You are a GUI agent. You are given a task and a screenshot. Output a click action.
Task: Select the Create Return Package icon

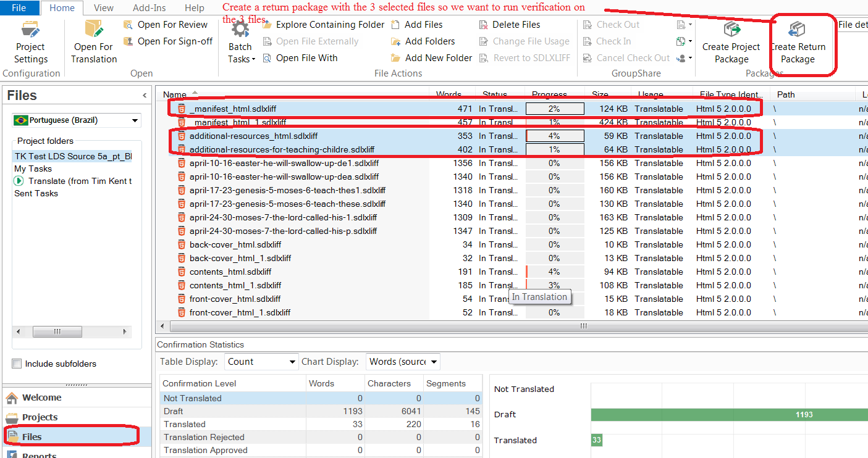[799, 43]
